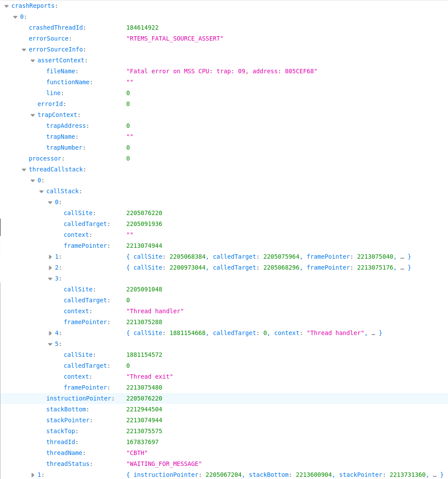Viewport: 448px width, 479px height.
Task: Click the callSite value 2205091048
Action: point(144,290)
